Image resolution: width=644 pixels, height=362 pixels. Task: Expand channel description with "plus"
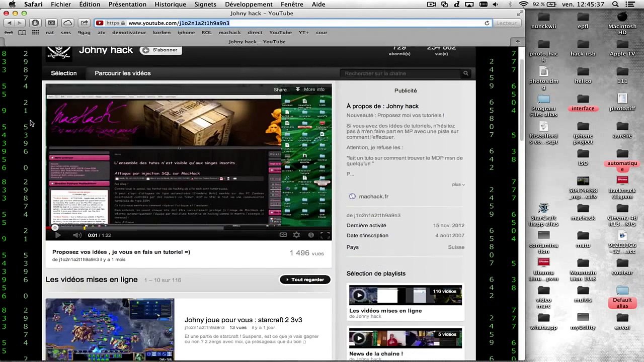pyautogui.click(x=458, y=185)
